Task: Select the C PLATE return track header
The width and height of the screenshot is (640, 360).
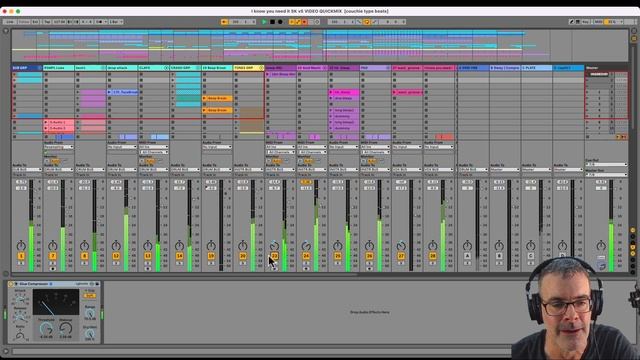Action: [536, 68]
